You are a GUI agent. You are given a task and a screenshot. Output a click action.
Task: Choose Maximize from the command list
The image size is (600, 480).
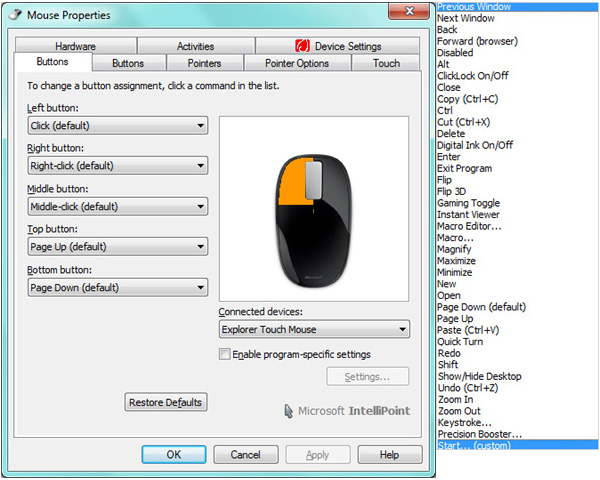pyautogui.click(x=517, y=261)
